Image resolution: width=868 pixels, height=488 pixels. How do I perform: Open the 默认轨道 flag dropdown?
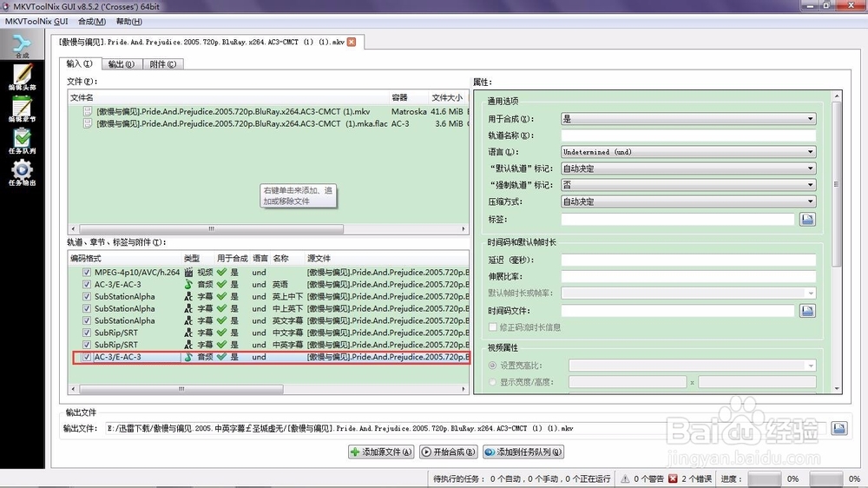pyautogui.click(x=688, y=168)
